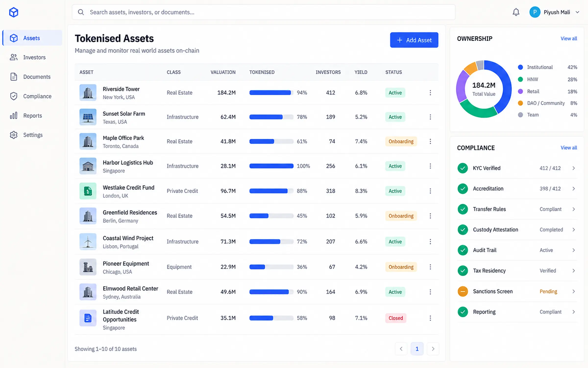Open row options for Harbor Logistics Hub
This screenshot has width=588, height=368.
(x=430, y=166)
